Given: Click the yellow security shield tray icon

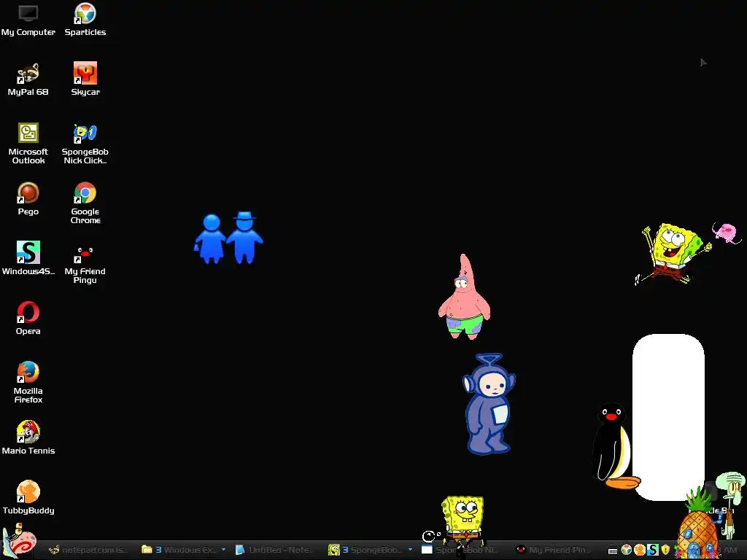Looking at the screenshot, I should click(665, 551).
